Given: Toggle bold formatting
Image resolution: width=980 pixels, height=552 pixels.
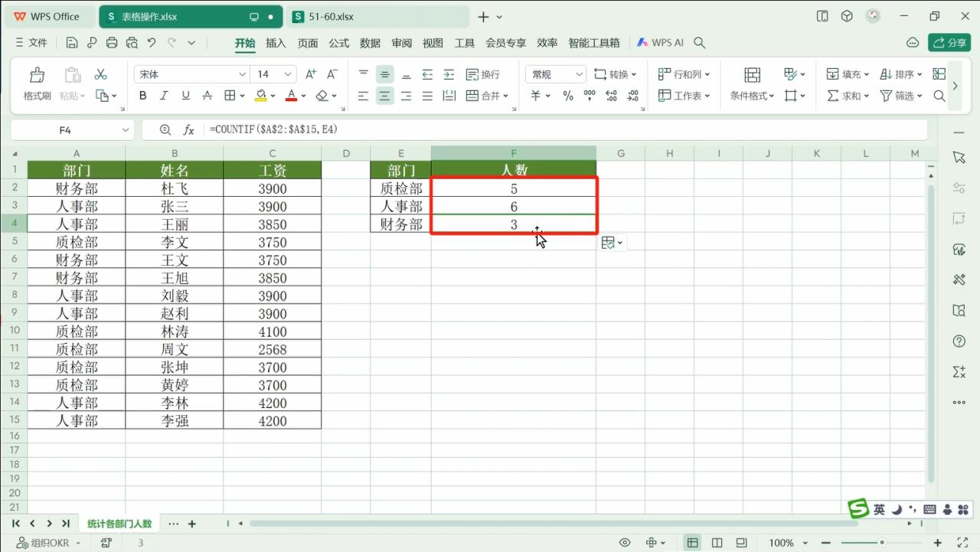Looking at the screenshot, I should pyautogui.click(x=142, y=96).
